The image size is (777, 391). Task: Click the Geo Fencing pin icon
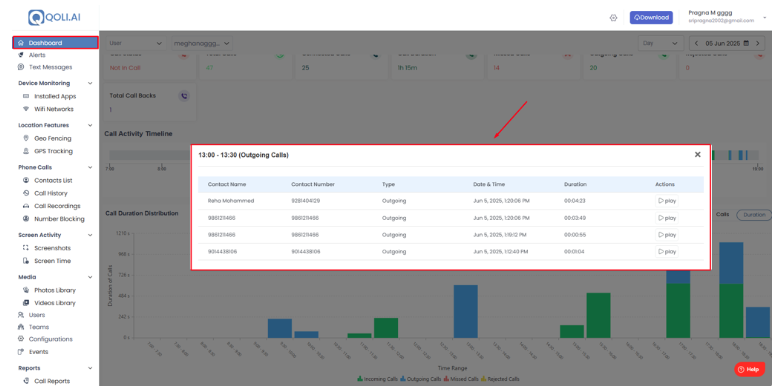[26, 138]
